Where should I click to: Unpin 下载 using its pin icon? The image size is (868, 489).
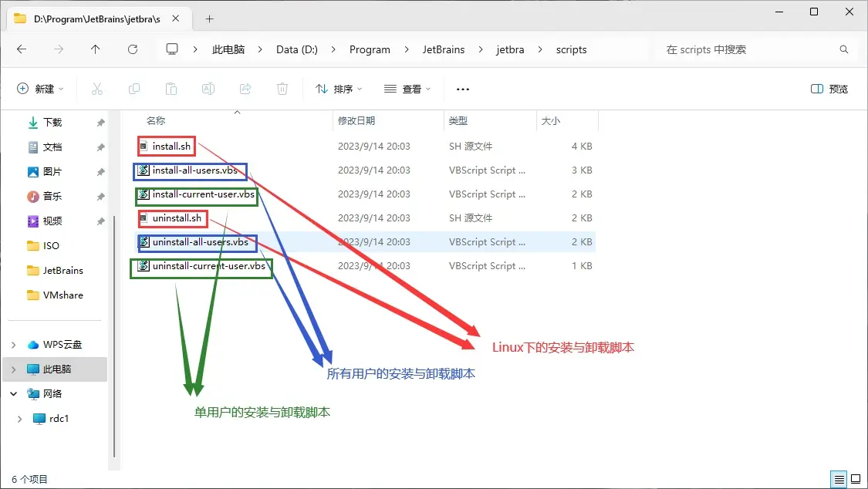[100, 122]
